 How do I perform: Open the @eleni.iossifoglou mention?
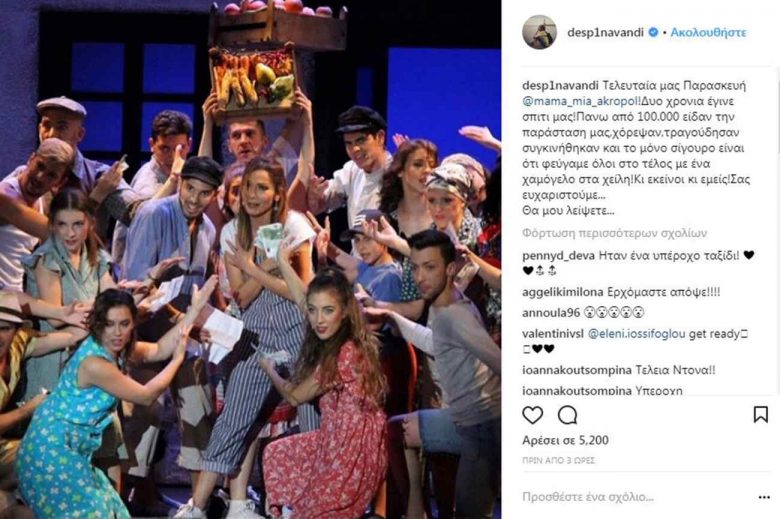[637, 334]
